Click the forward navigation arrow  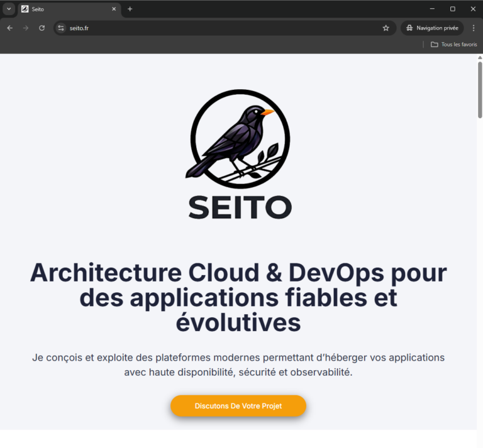(26, 28)
